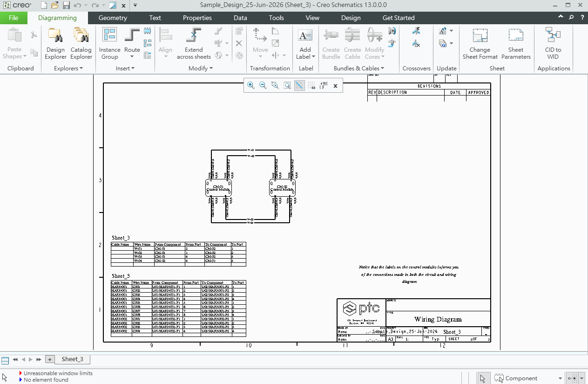Viewport: 588px width, 384px height.
Task: Add a new sheet with plus button
Action: (49, 359)
